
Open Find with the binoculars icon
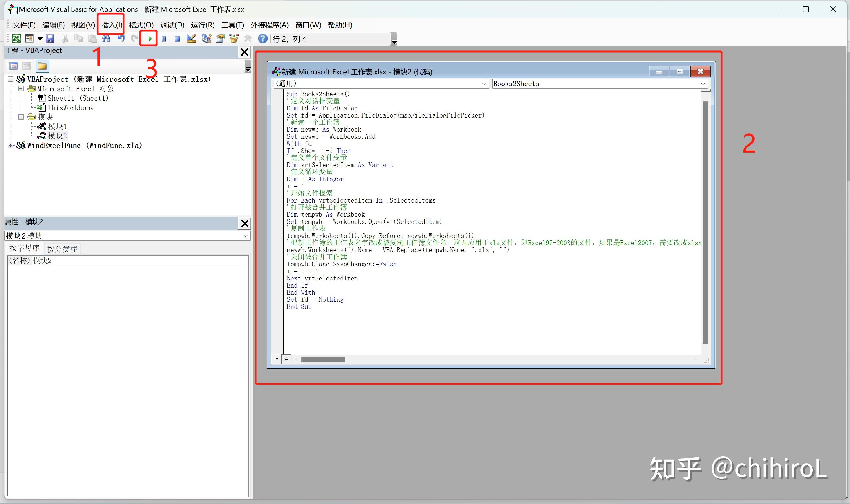(x=106, y=39)
